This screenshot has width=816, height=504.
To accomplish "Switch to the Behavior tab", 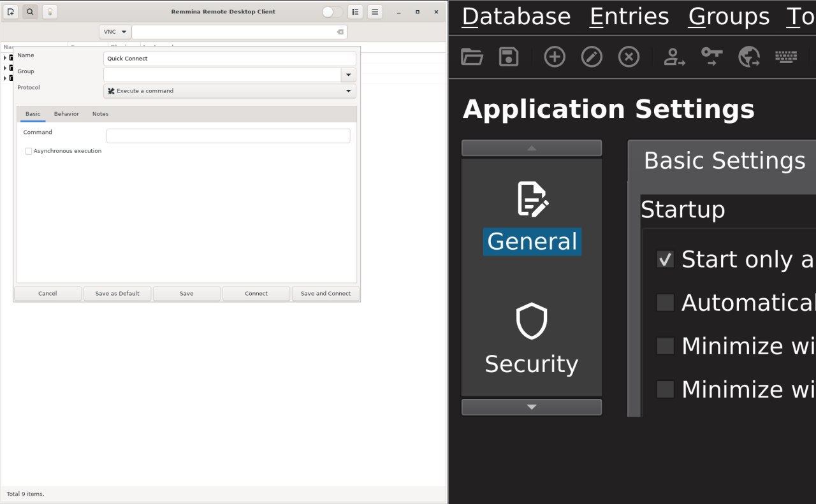I will 66,114.
